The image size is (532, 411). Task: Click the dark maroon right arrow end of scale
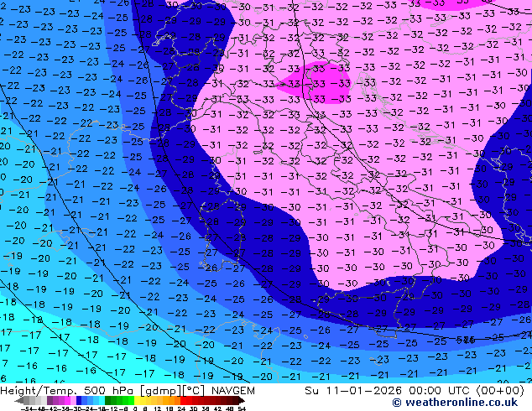[242, 401]
